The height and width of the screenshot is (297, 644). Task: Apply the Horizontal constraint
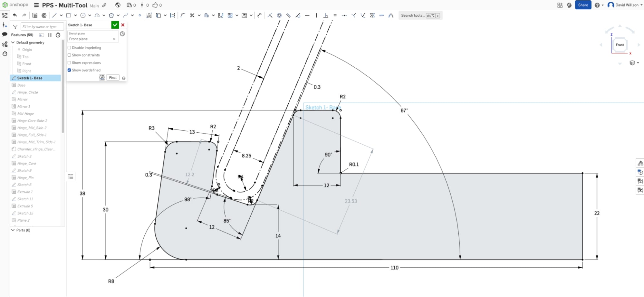click(307, 15)
